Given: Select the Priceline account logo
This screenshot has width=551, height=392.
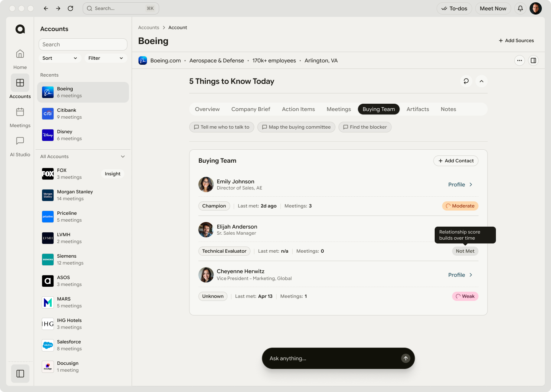Looking at the screenshot, I should pyautogui.click(x=48, y=217).
